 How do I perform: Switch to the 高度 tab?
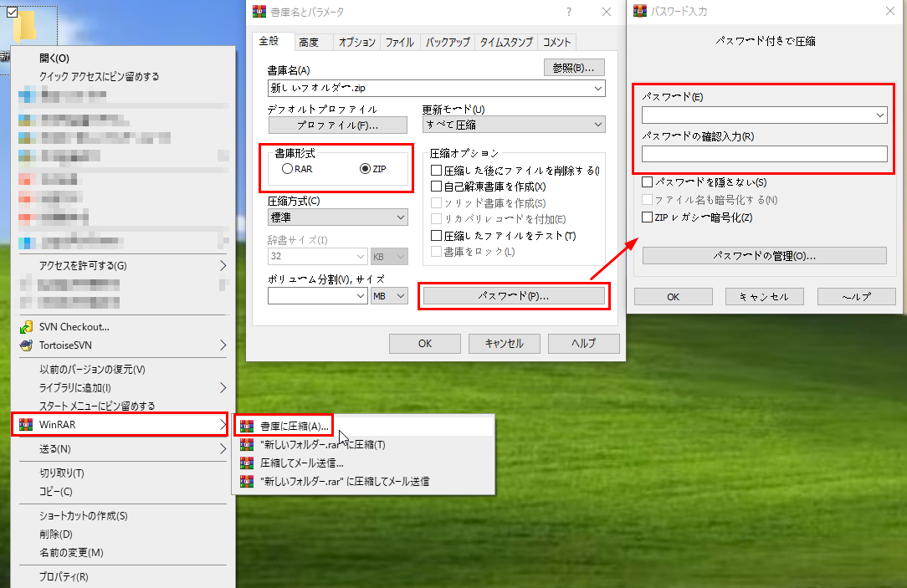click(308, 42)
